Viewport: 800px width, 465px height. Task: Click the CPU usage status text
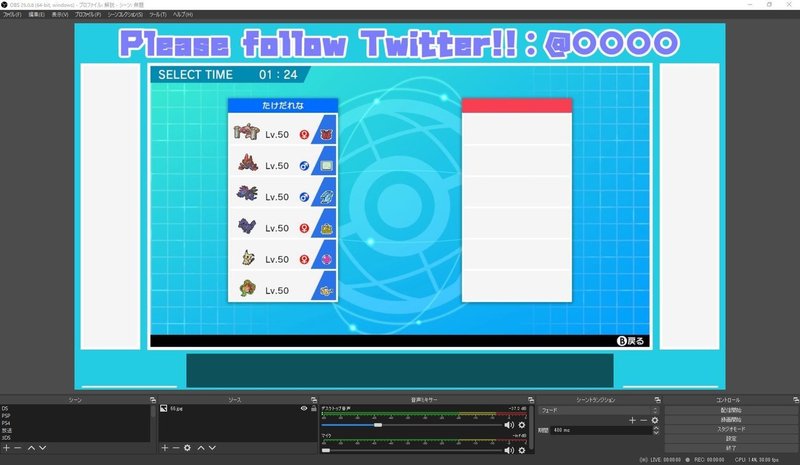pyautogui.click(x=757, y=460)
